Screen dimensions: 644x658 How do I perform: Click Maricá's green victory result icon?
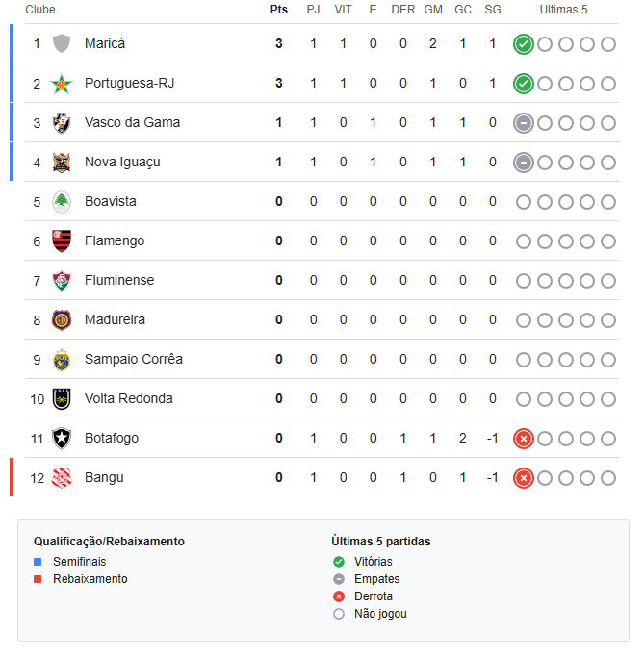click(523, 44)
